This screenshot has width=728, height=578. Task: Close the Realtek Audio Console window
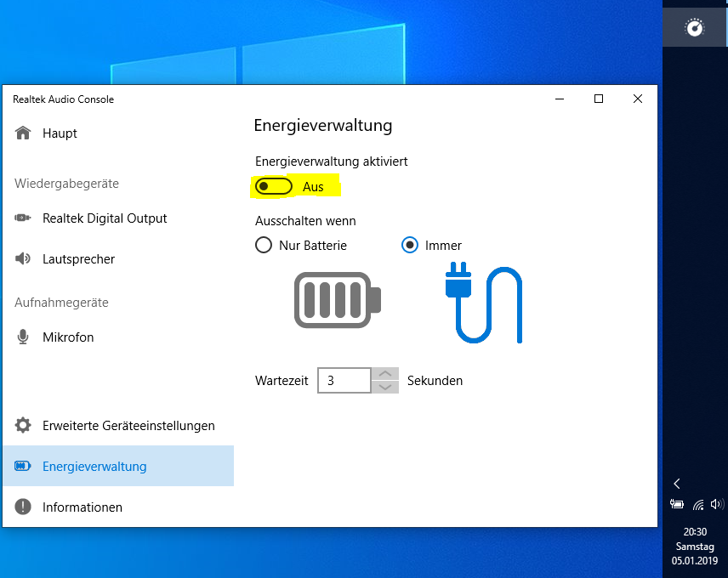[638, 99]
